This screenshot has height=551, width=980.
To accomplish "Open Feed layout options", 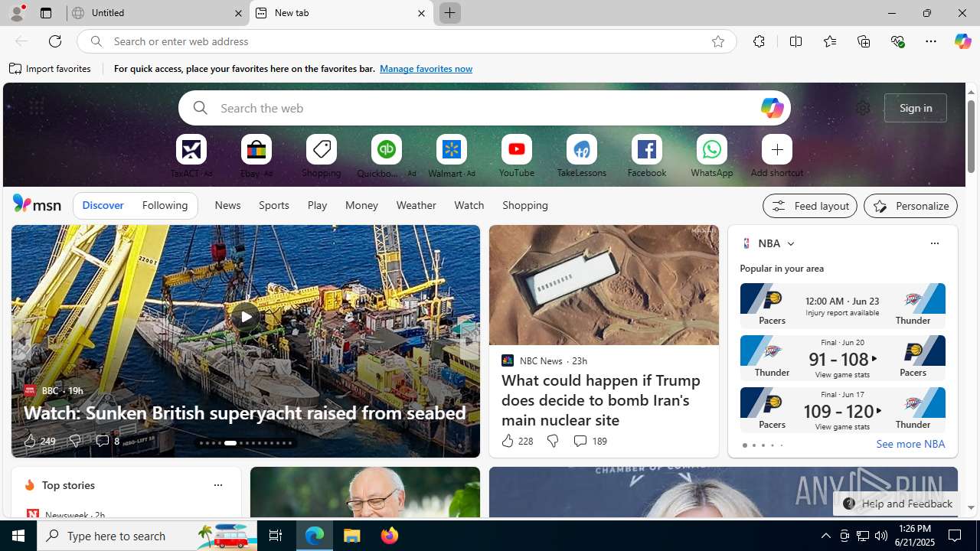I will click(x=810, y=206).
